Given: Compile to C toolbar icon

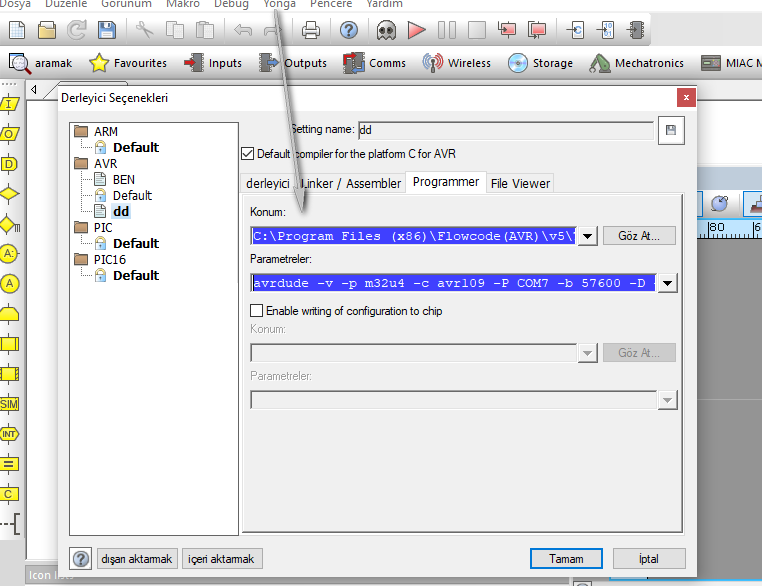Looking at the screenshot, I should click(x=576, y=30).
